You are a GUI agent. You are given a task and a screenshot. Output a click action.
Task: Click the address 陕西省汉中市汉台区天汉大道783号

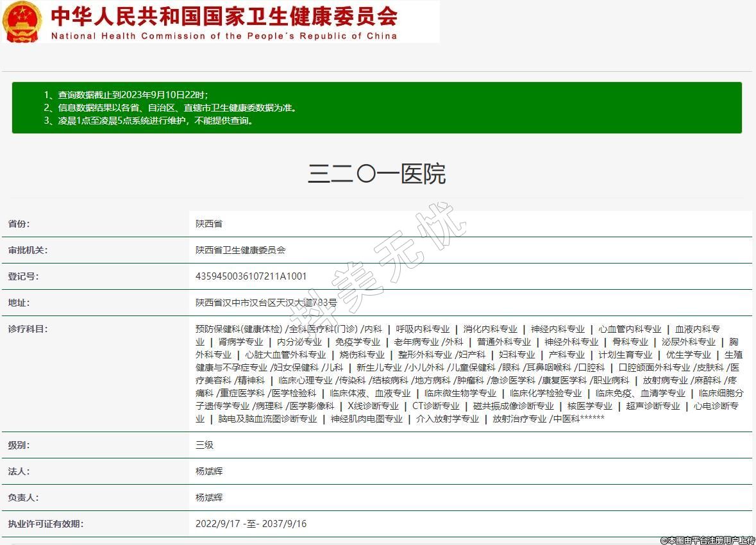click(265, 303)
